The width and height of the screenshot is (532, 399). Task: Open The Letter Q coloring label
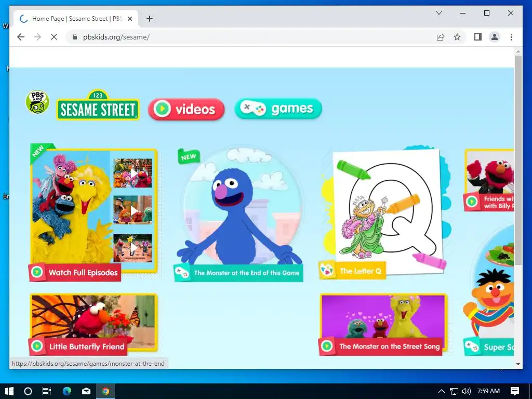coord(361,271)
